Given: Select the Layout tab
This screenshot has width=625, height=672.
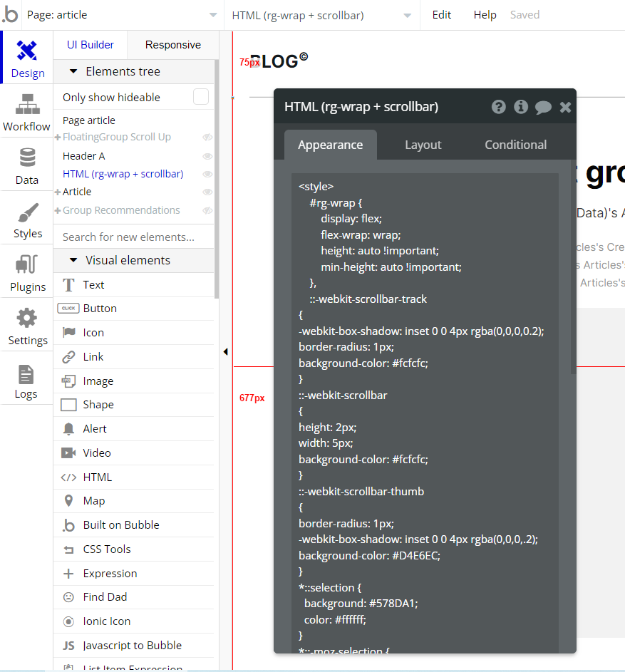Looking at the screenshot, I should pyautogui.click(x=423, y=145).
